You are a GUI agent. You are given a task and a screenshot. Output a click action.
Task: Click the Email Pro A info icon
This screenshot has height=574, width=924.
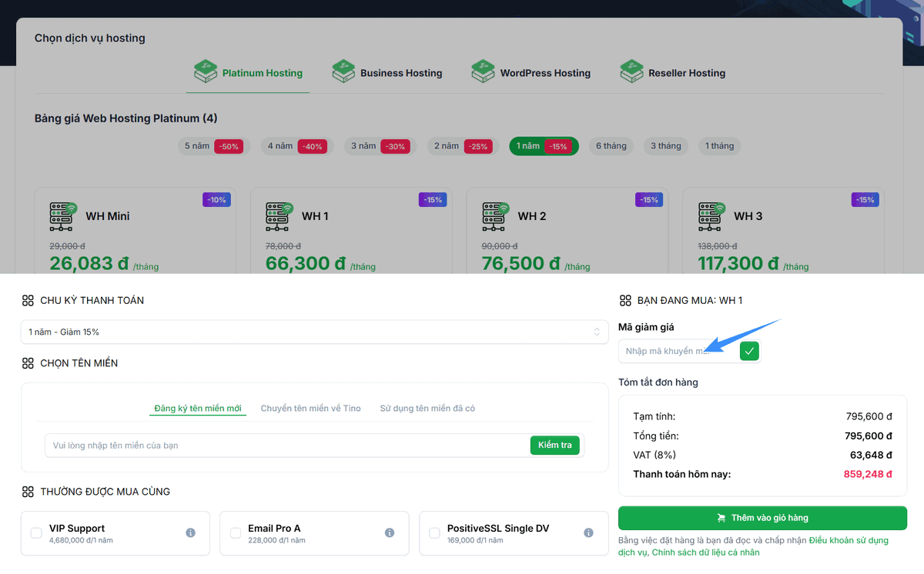(390, 533)
